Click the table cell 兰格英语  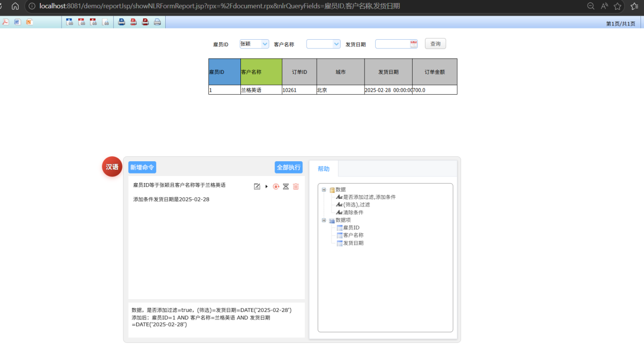click(261, 90)
